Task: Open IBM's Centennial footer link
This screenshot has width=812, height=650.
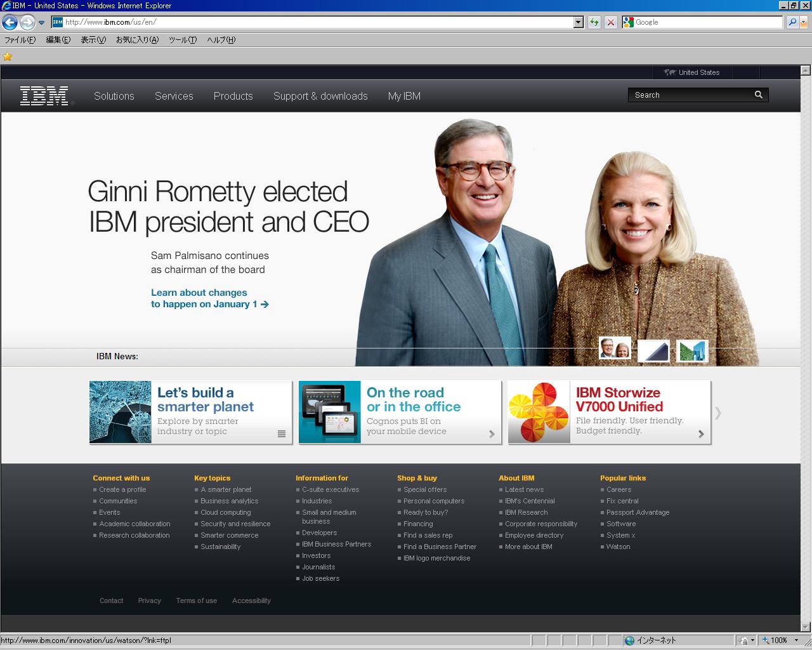Action: click(x=530, y=501)
